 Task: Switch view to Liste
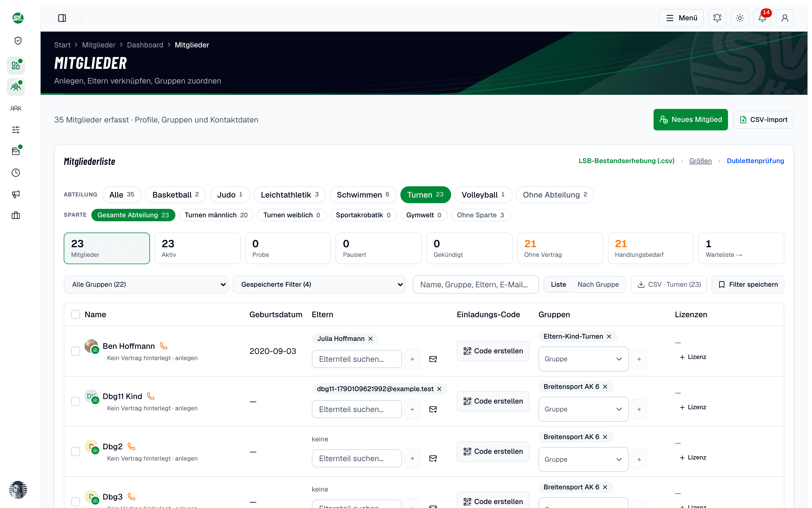pyautogui.click(x=558, y=284)
